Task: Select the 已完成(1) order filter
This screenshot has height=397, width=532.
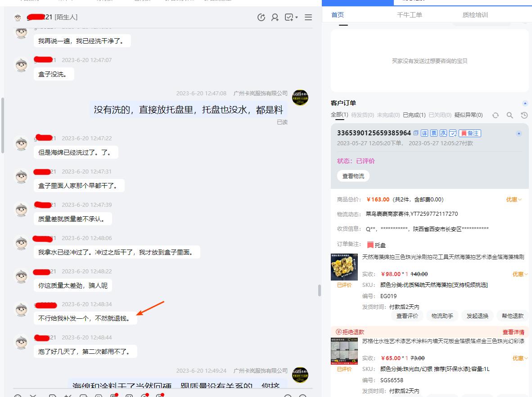Action: point(415,115)
